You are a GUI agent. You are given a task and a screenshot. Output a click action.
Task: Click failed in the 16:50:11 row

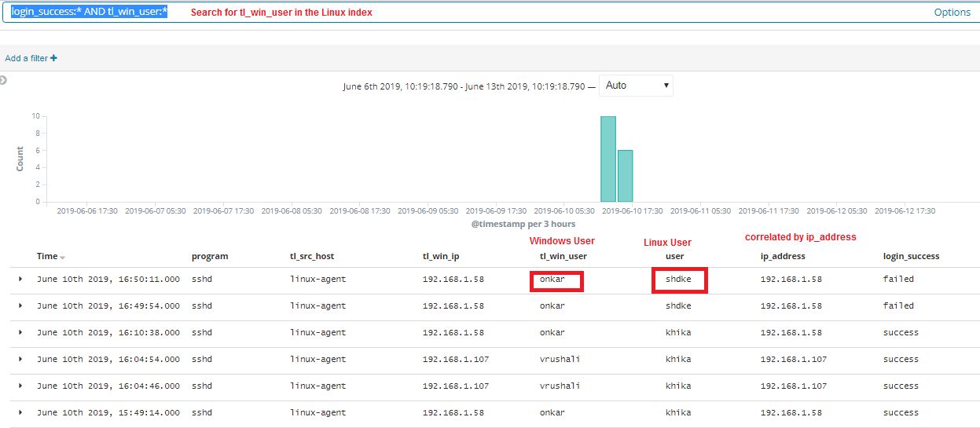click(898, 280)
